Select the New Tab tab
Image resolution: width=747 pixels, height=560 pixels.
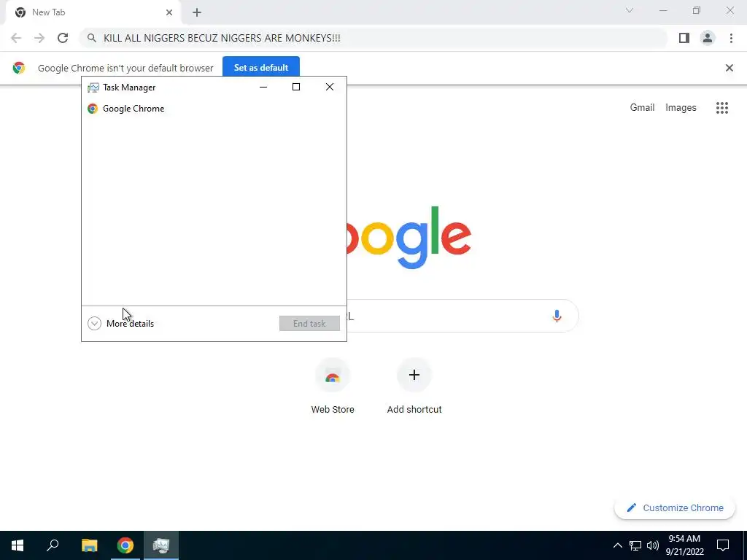(93, 12)
